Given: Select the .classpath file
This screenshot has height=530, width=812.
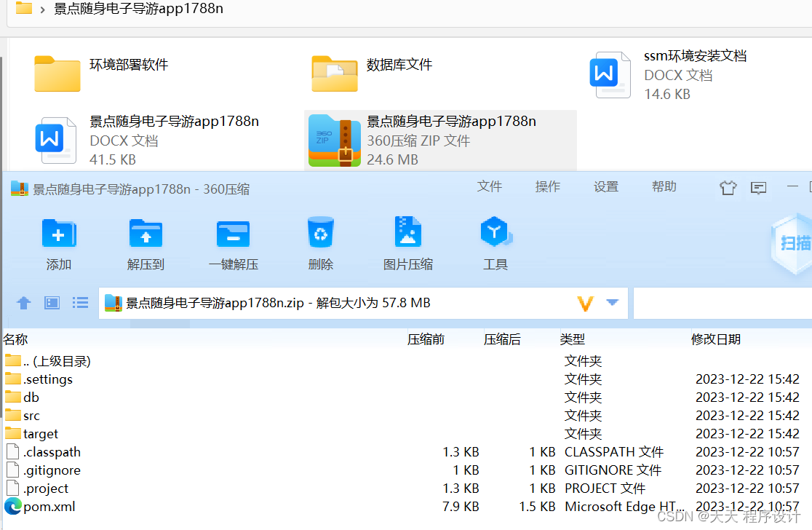Looking at the screenshot, I should (406, 452).
